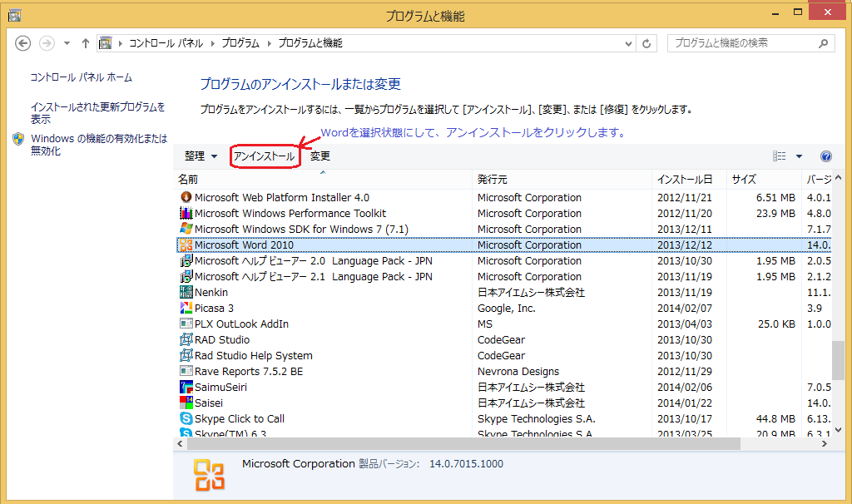Sort list by 発行元 column header
The image size is (852, 504).
tap(493, 180)
